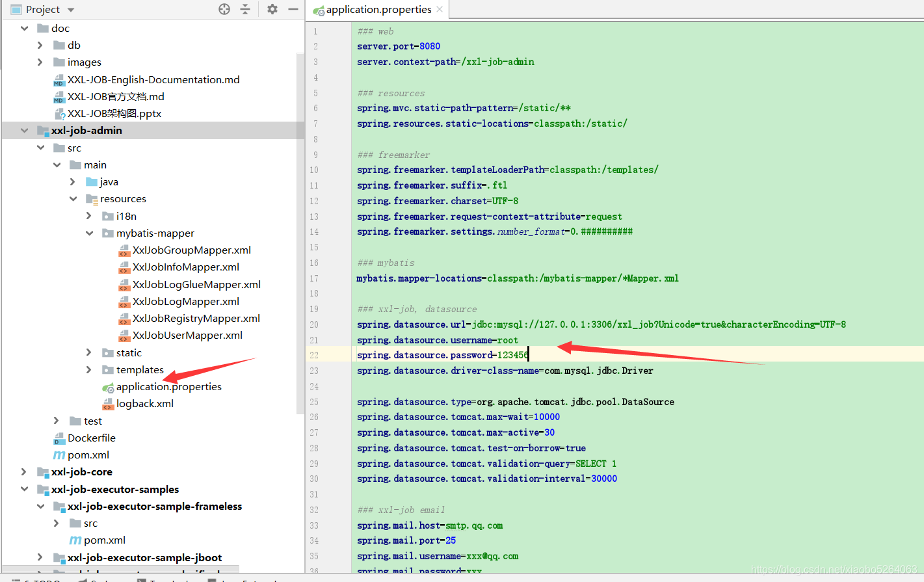The width and height of the screenshot is (924, 582).
Task: Select the xxl-job-admin module node
Action: click(86, 130)
